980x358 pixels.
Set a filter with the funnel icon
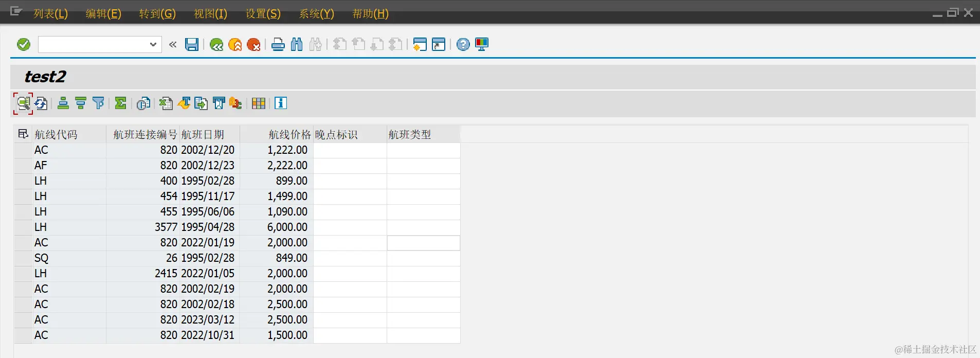[98, 103]
